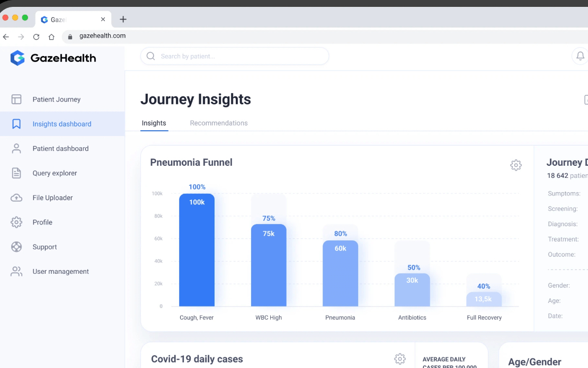Open Patient Journey layout icon
This screenshot has width=588, height=368.
pyautogui.click(x=16, y=100)
